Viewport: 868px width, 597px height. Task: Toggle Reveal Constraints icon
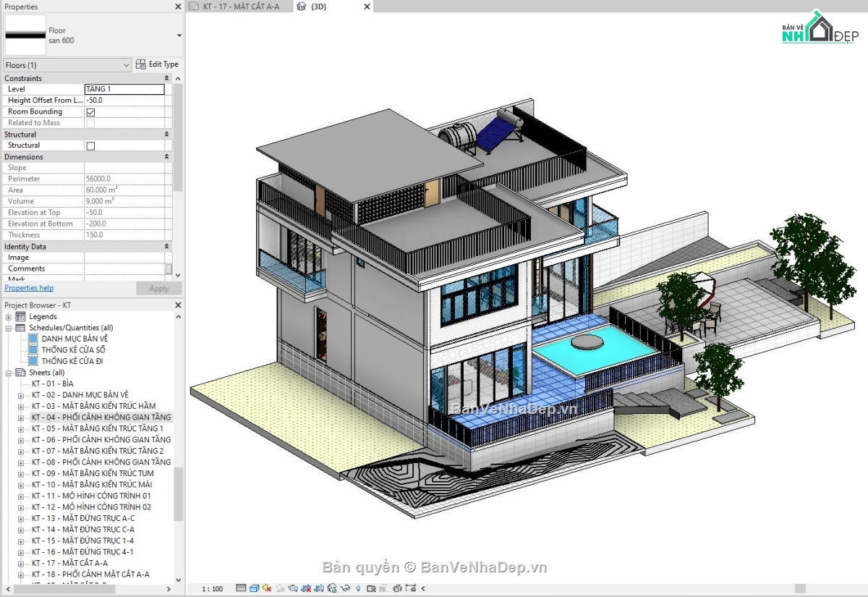(x=411, y=588)
